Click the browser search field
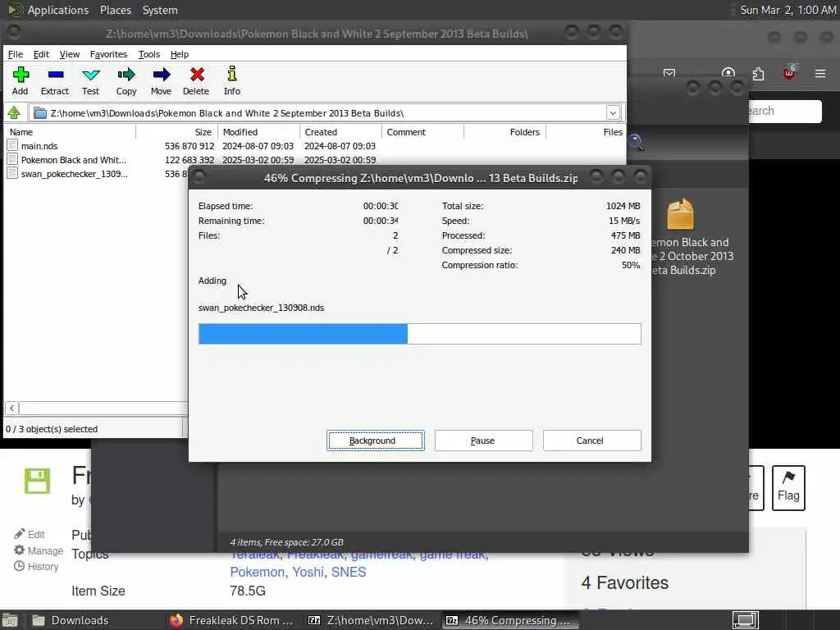Screen dimensions: 840x630 785,112
